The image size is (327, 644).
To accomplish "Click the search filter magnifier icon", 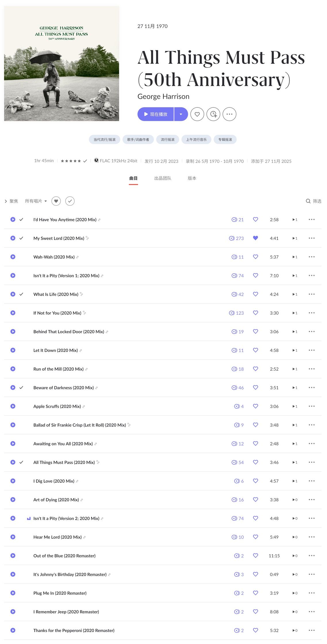I will 308,201.
